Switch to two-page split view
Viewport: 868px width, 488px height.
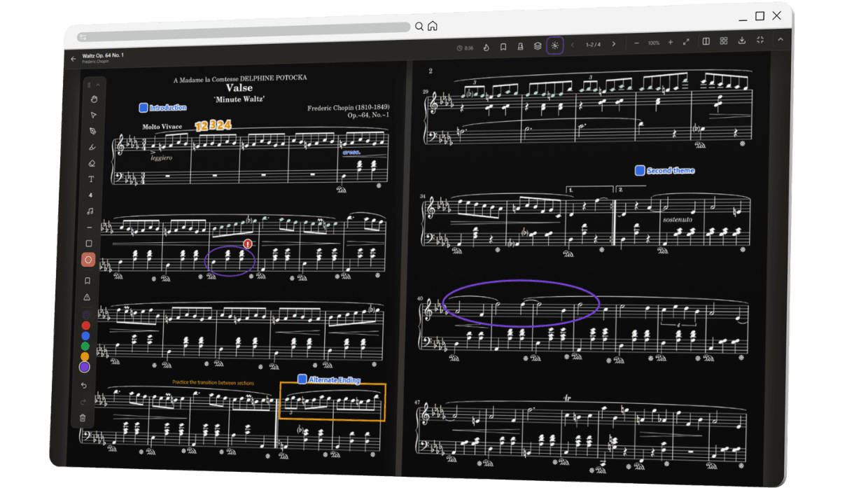(x=706, y=41)
